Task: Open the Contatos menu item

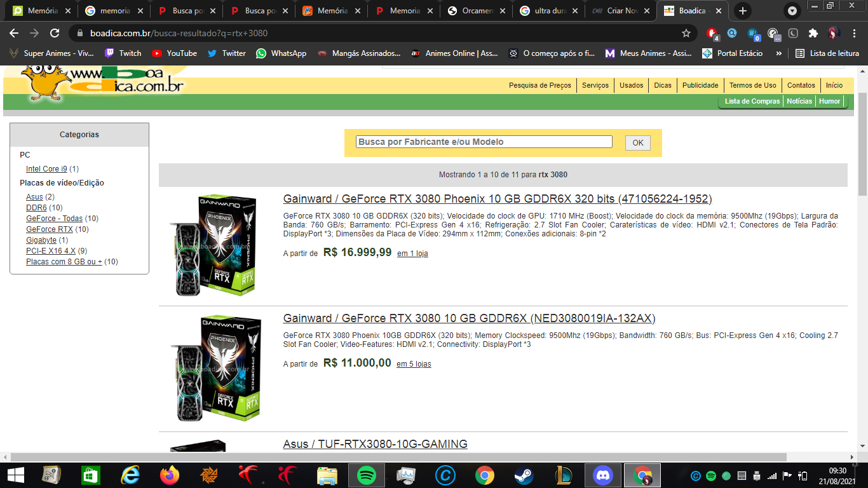Action: pos(801,85)
